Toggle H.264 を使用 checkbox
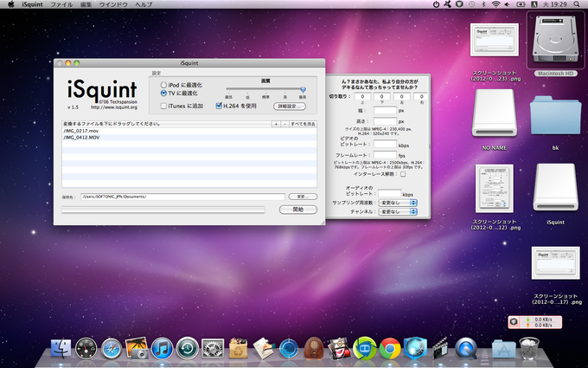Screen dimensions: 588x368 pyautogui.click(x=219, y=106)
